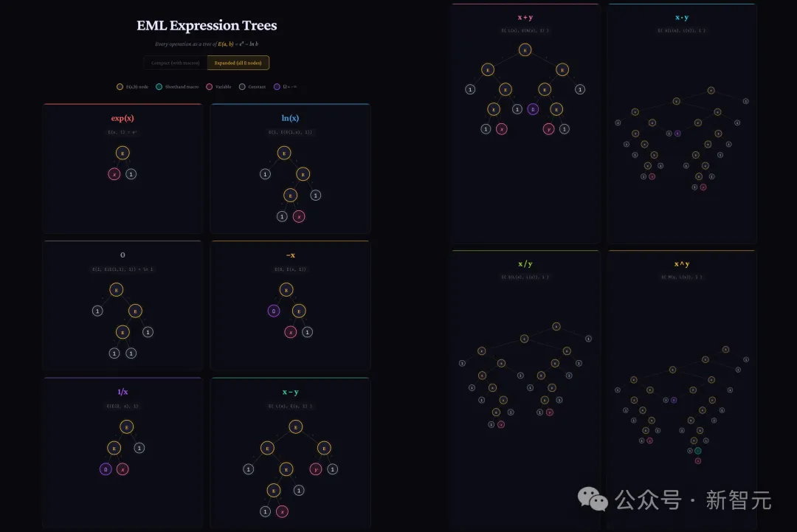Click the pink y node in x − y tree
Viewport: 797px width, 532px height.
(x=316, y=469)
